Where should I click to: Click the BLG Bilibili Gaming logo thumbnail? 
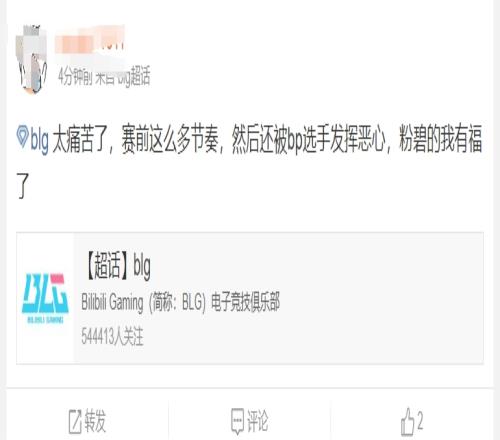[x=45, y=298]
